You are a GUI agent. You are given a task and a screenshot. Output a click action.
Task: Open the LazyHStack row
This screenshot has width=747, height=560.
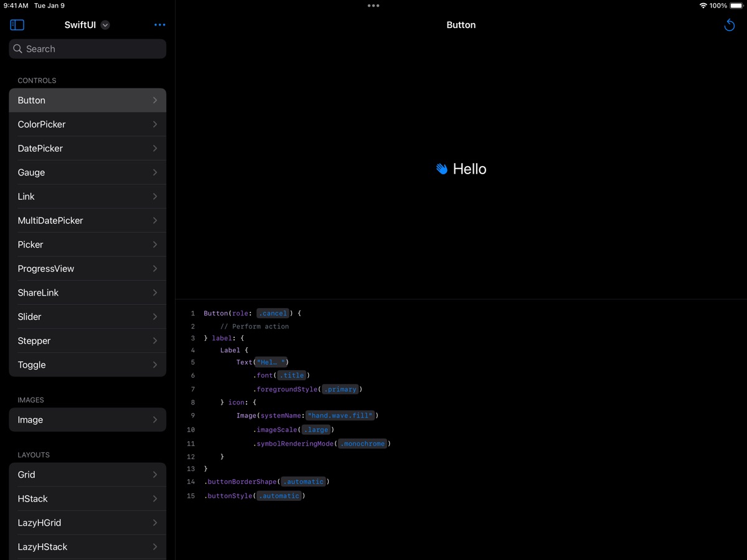[88, 547]
